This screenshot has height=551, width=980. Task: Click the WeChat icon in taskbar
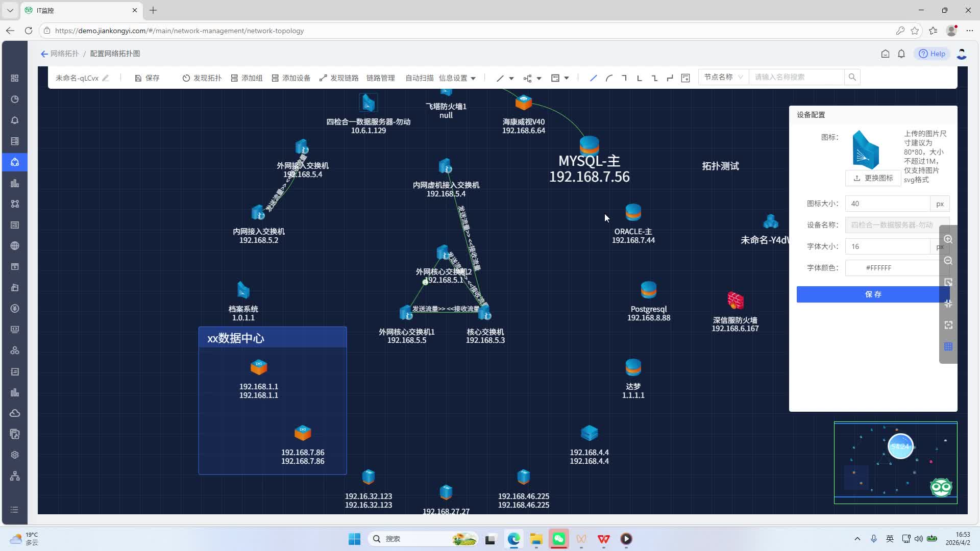559,539
